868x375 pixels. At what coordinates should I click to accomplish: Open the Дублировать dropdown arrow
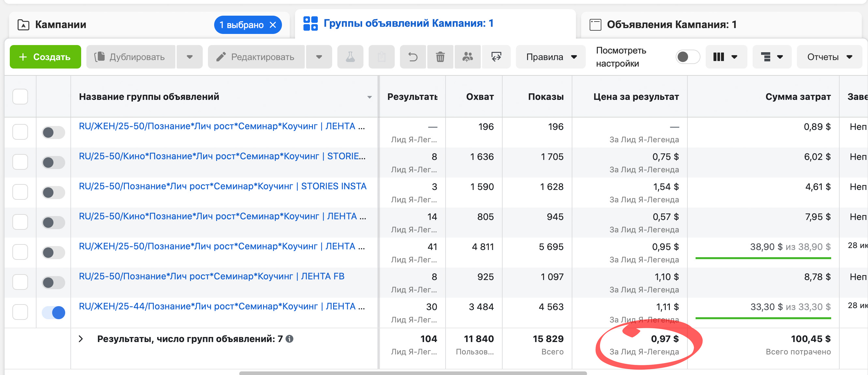pos(189,57)
